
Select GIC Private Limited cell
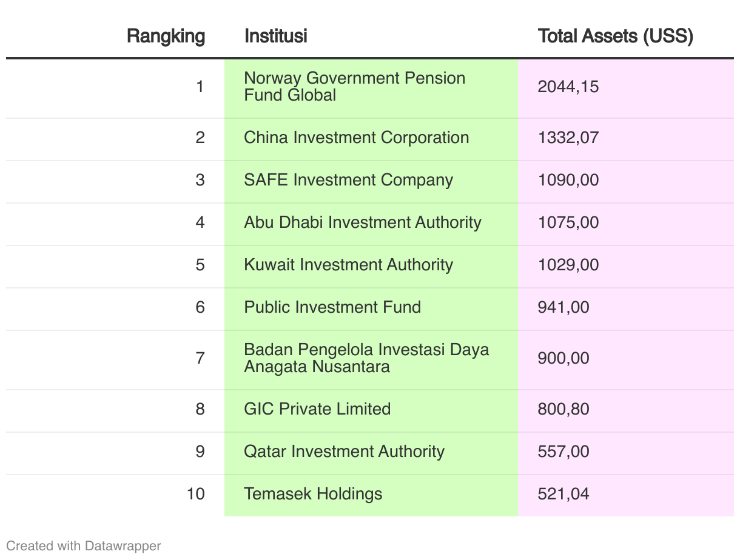click(x=317, y=409)
